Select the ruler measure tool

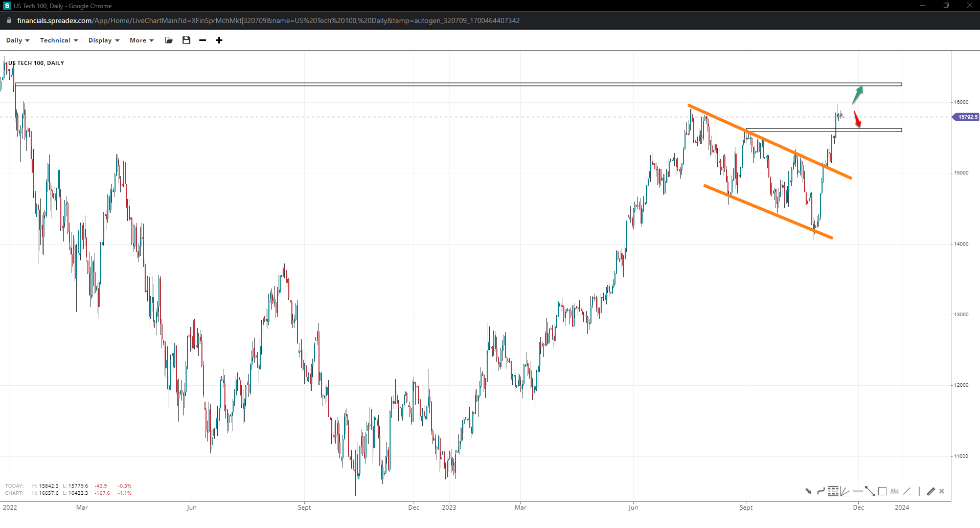click(930, 491)
